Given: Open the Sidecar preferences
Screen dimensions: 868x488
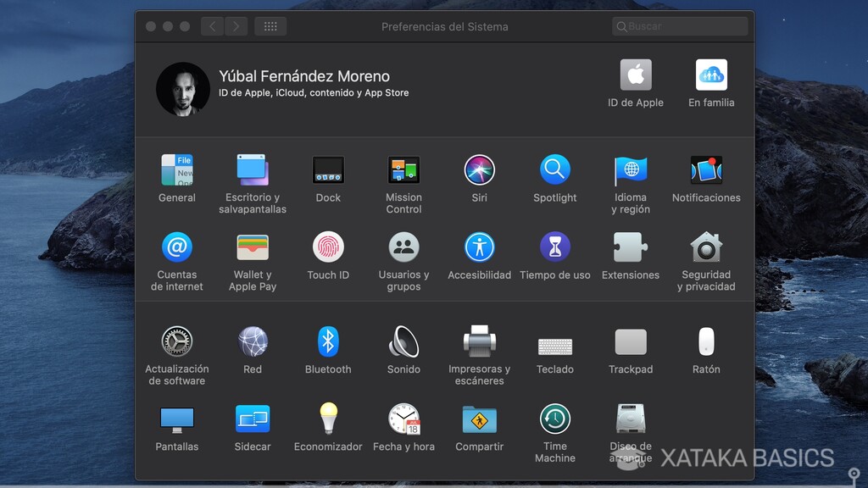Looking at the screenshot, I should (x=252, y=419).
